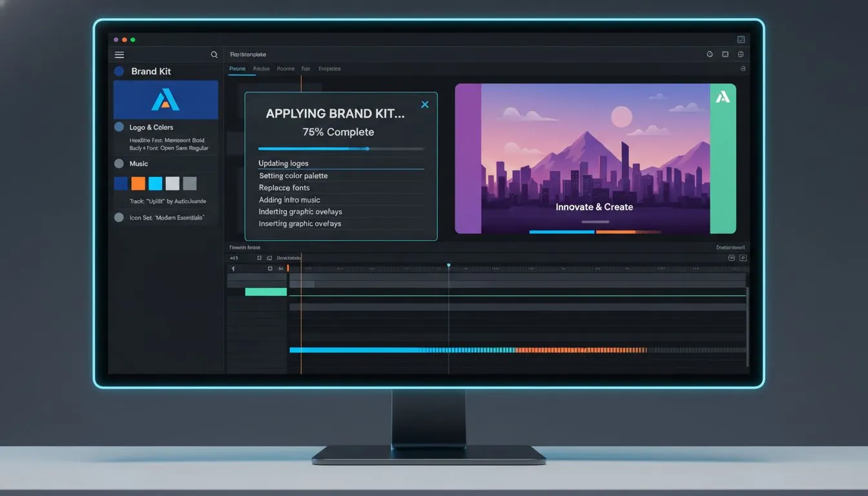
Task: Close the Applying Brand Kit dialog
Action: [x=425, y=104]
